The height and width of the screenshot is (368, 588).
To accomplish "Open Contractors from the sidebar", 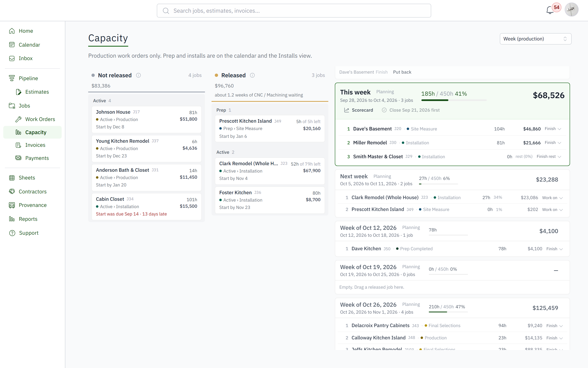I will tap(32, 192).
